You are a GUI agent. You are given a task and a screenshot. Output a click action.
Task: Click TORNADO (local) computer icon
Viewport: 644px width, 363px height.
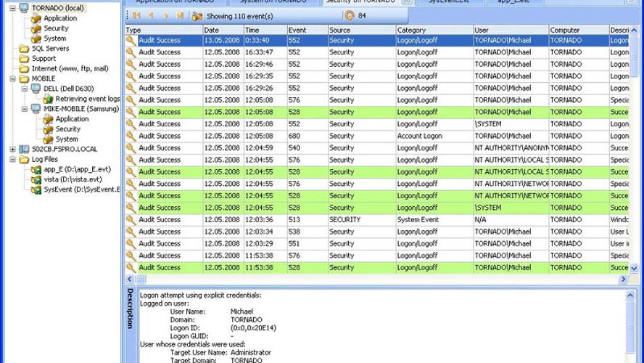[x=24, y=8]
